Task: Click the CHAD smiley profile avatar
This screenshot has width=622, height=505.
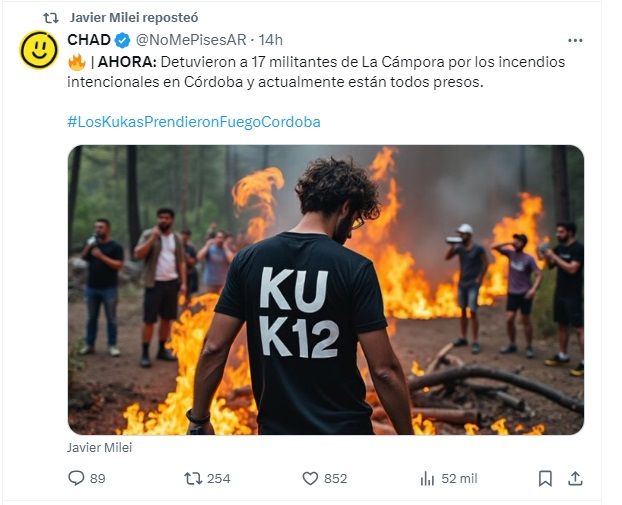Action: pyautogui.click(x=38, y=50)
